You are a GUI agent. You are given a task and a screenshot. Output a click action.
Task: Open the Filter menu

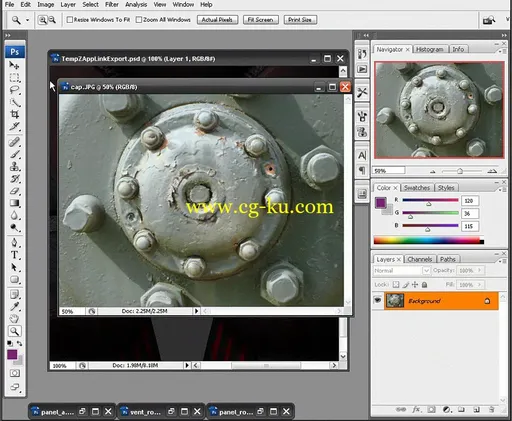click(x=112, y=4)
